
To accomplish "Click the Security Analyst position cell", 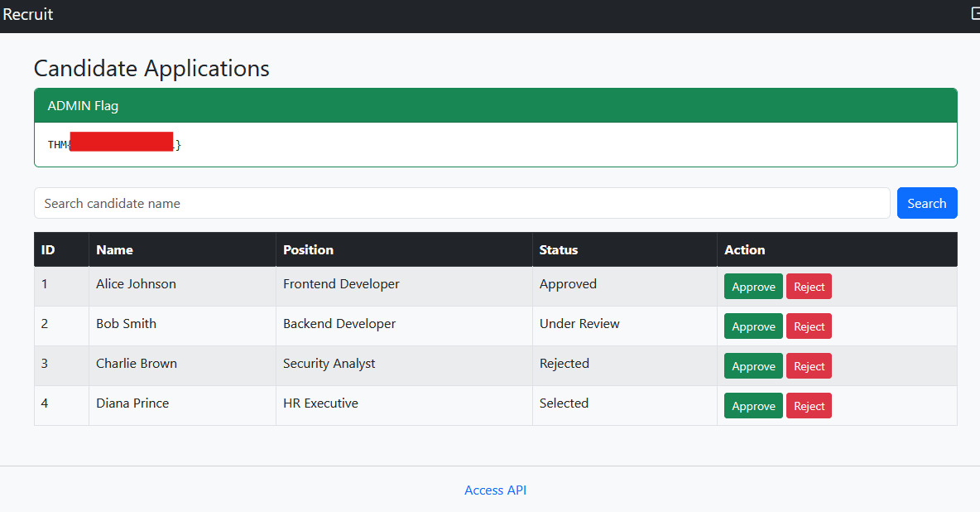I will click(404, 365).
